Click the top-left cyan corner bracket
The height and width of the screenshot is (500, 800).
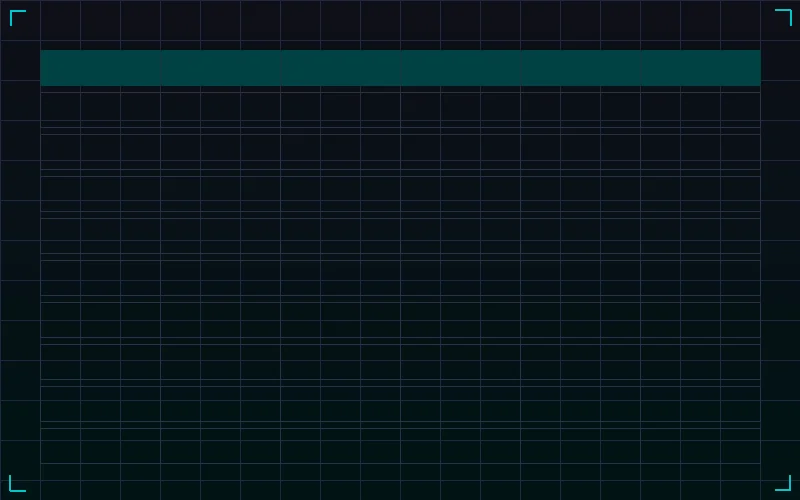[17, 17]
